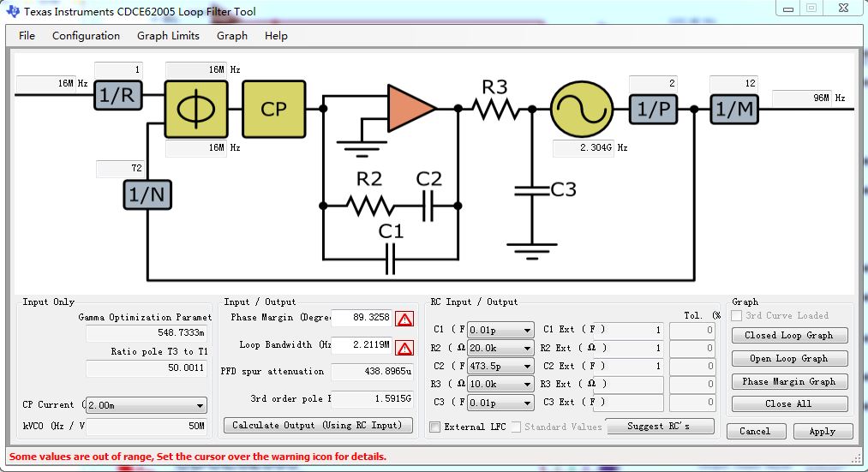Viewport: 868px width, 472px height.
Task: Click the M divider value 12 field
Action: (734, 84)
